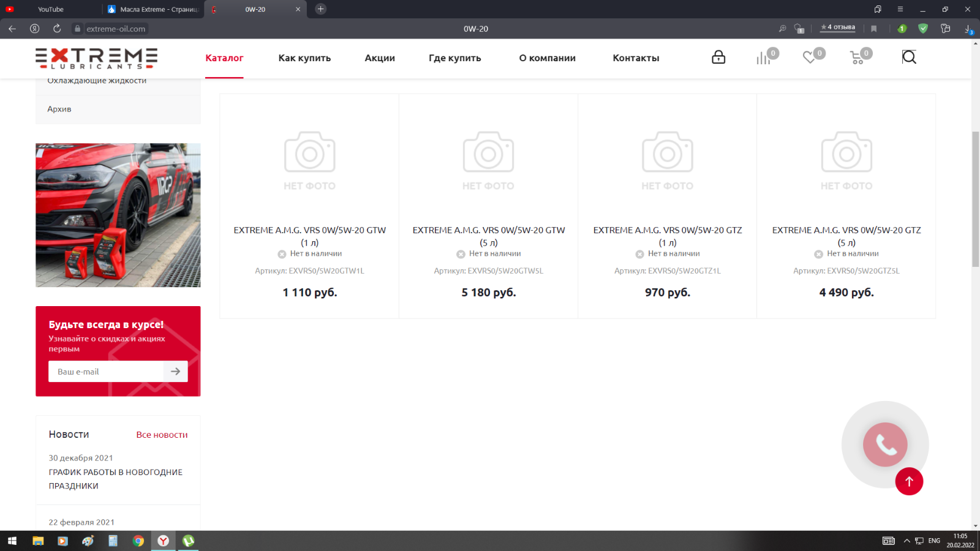Open the Контакты menu item
This screenshot has width=980, height=551.
(636, 58)
